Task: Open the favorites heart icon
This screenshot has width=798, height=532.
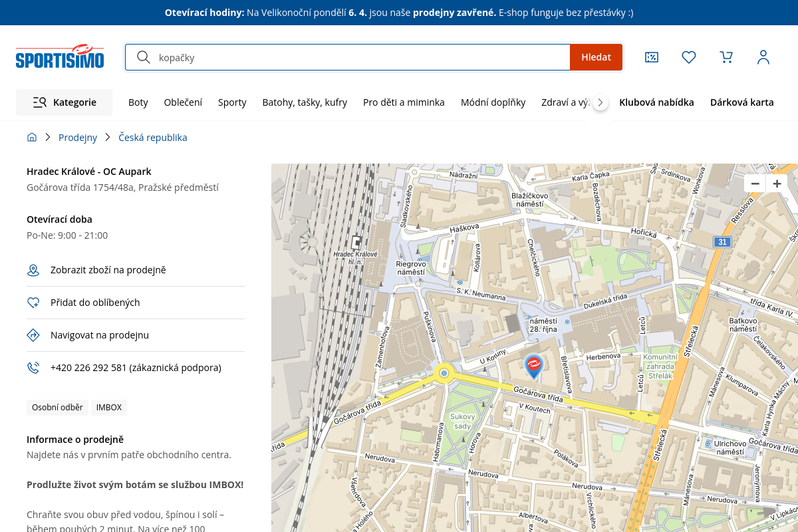Action: point(689,57)
